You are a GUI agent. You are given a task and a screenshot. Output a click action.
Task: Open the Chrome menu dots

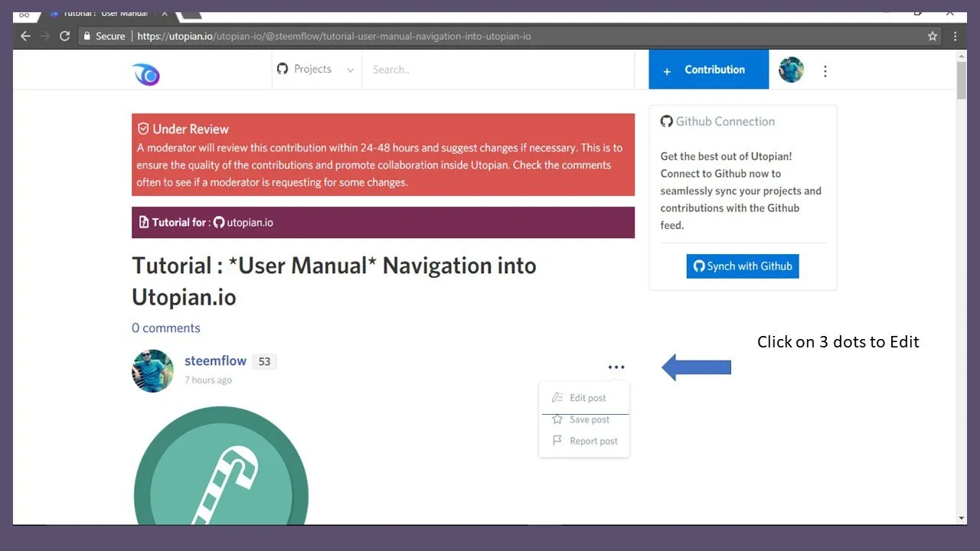(x=955, y=36)
